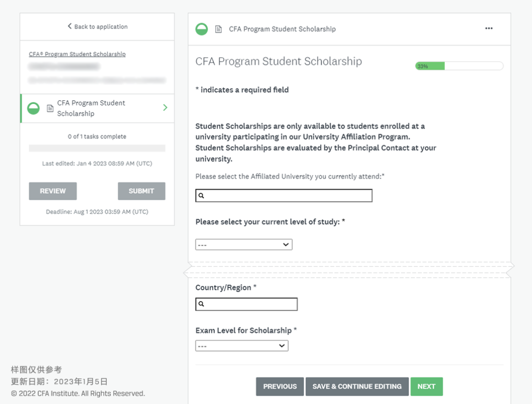Click the half-filled status circle in form header
This screenshot has width=532, height=404.
(201, 29)
